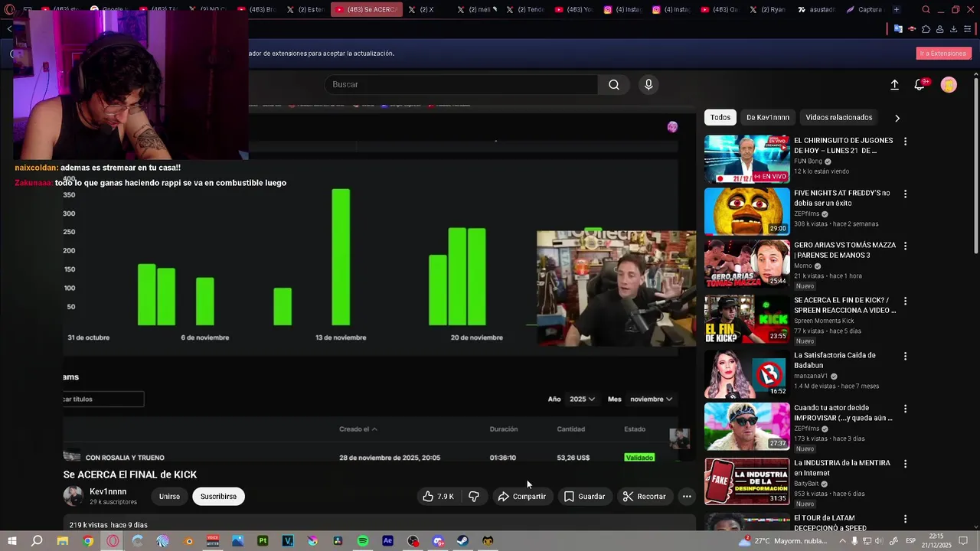Click the Kev1nnnn channel avatar
980x551 pixels.
click(x=73, y=496)
